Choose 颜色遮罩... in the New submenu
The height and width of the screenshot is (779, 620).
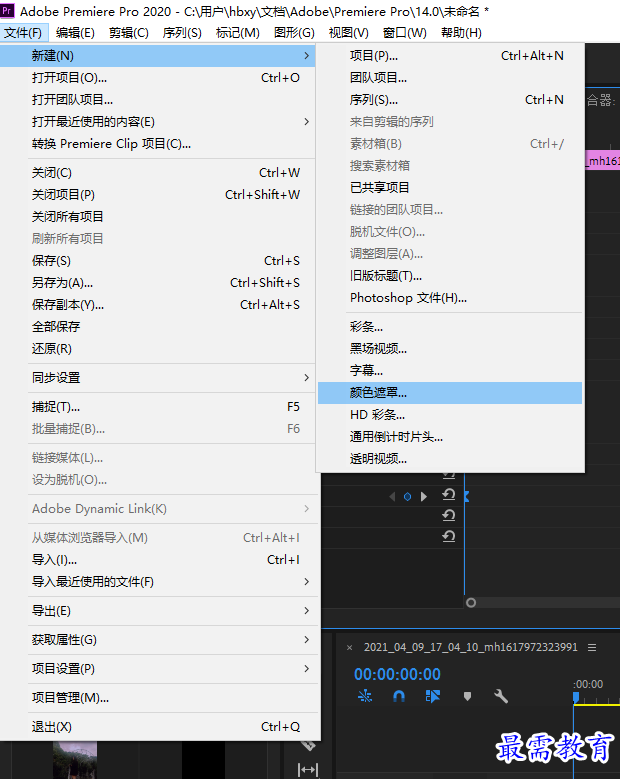click(x=450, y=393)
